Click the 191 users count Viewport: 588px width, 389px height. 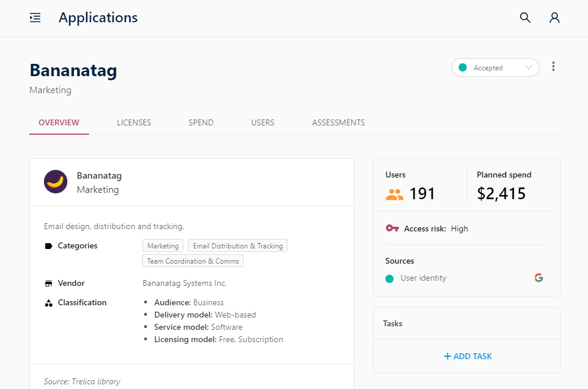[422, 194]
